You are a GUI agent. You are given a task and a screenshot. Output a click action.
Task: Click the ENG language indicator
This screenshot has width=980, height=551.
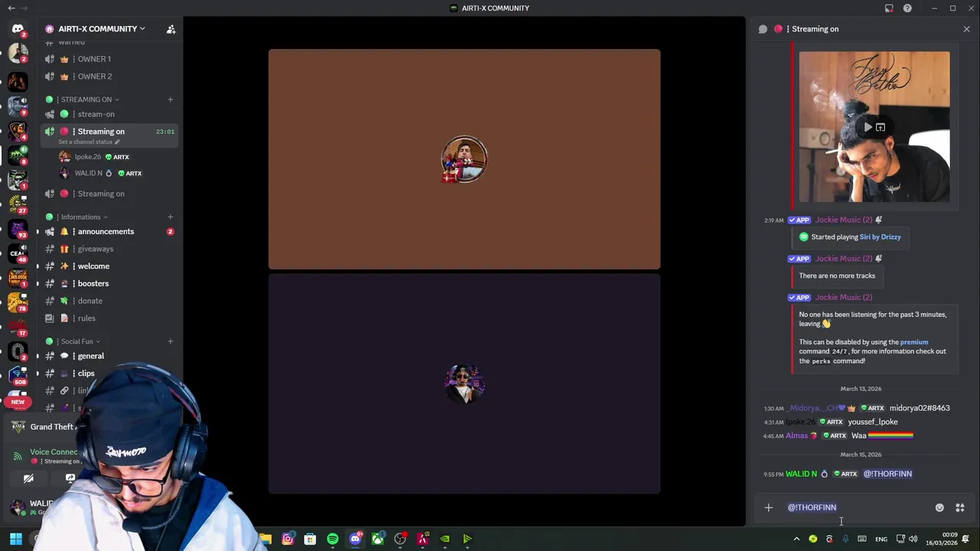point(881,539)
